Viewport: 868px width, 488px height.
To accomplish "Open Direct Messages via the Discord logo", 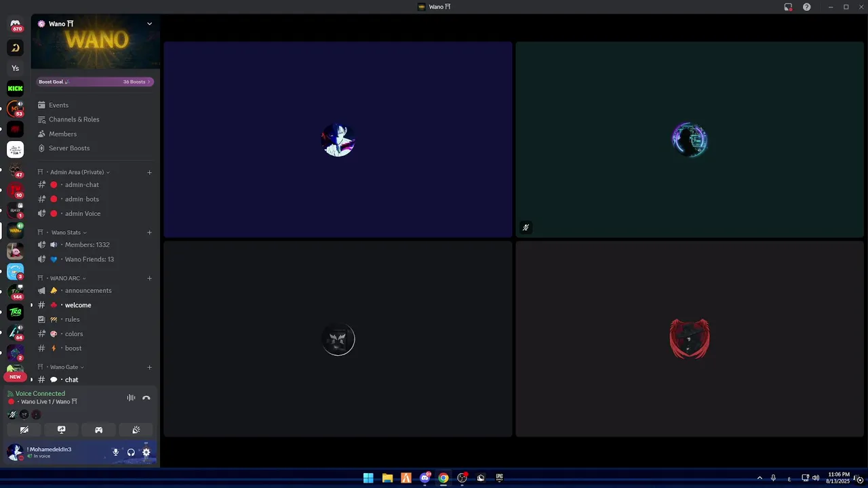I will [15, 25].
